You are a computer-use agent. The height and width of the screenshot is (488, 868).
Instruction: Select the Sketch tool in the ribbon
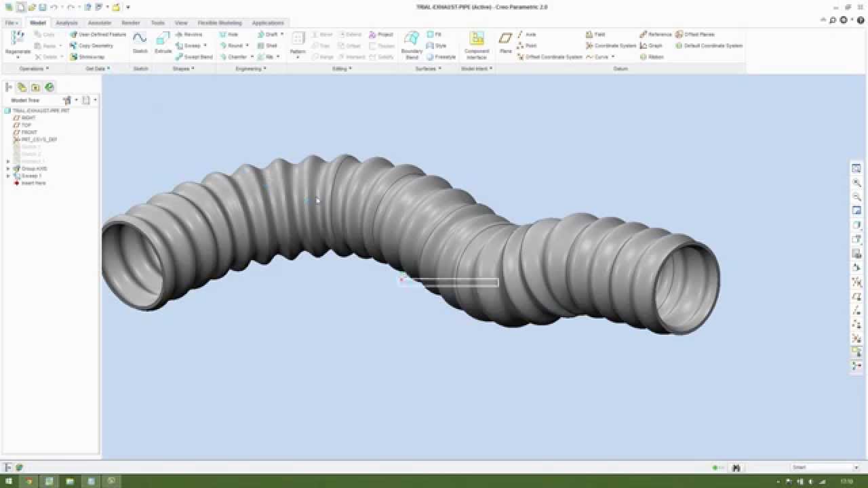[x=140, y=43]
